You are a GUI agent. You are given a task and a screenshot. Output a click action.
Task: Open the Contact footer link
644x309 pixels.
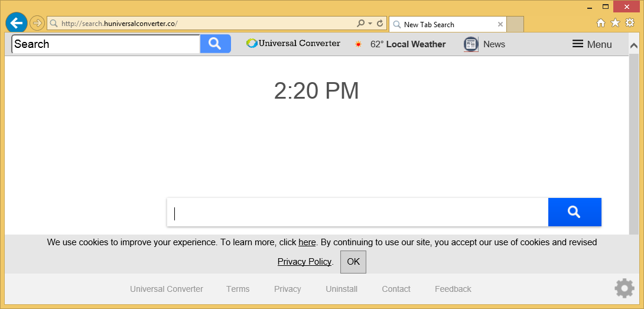point(396,290)
